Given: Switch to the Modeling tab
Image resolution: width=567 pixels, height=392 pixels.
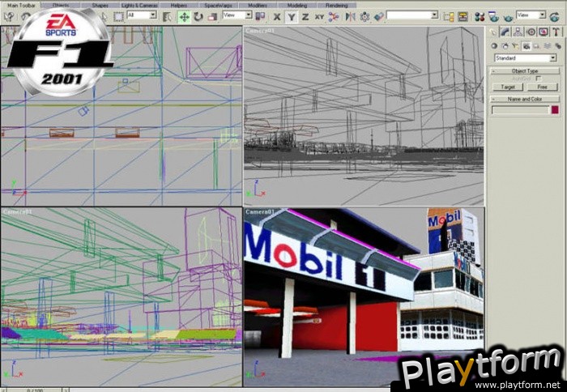Looking at the screenshot, I should 297,6.
